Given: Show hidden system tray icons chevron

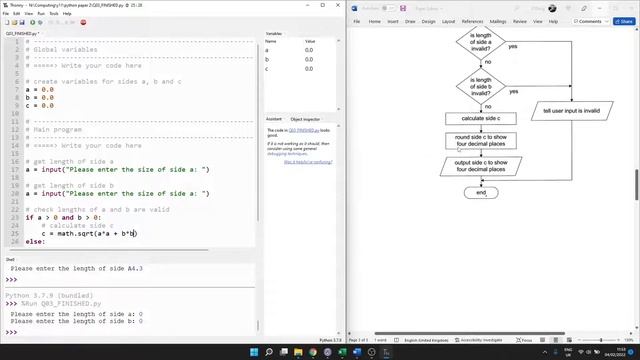Looking at the screenshot, I should point(544,352).
